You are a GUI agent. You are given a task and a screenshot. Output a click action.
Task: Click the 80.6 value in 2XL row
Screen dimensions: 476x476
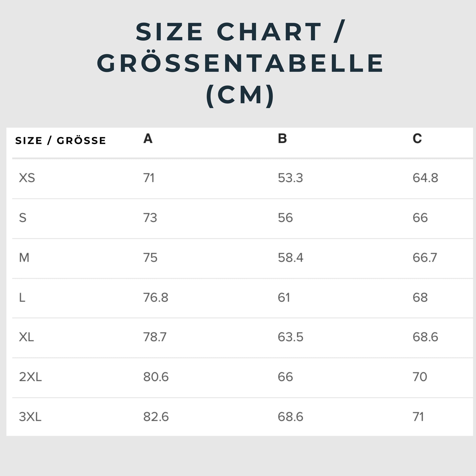[156, 377]
